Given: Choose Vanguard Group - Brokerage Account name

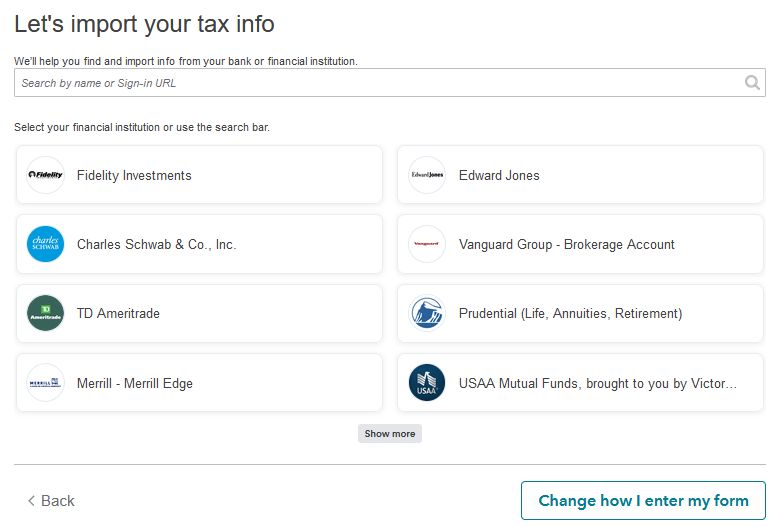Looking at the screenshot, I should (567, 245).
